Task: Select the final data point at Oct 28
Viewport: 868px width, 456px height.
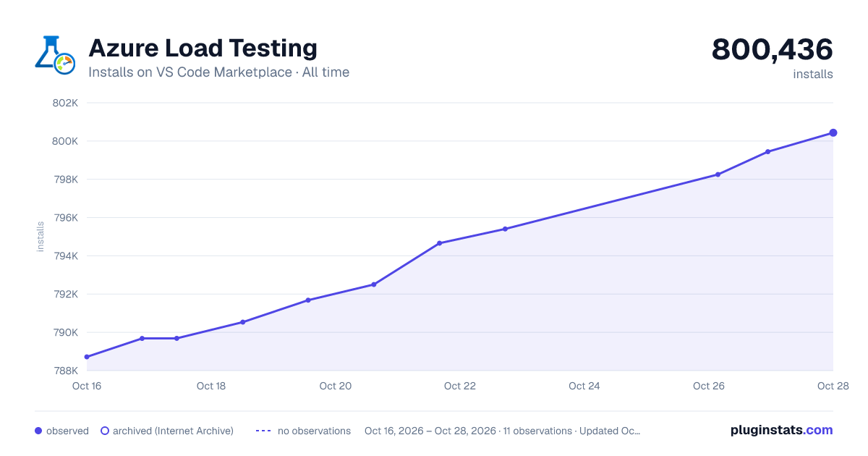Action: [833, 132]
